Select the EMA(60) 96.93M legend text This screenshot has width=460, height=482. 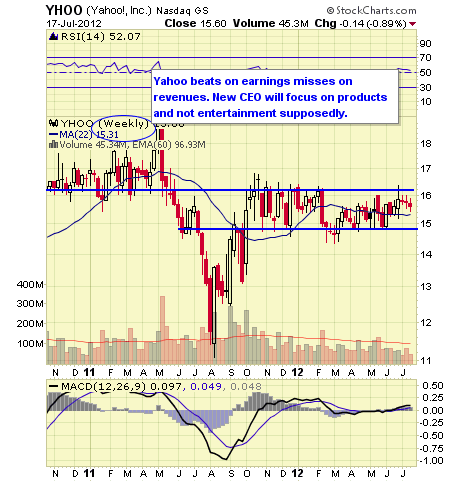(169, 145)
